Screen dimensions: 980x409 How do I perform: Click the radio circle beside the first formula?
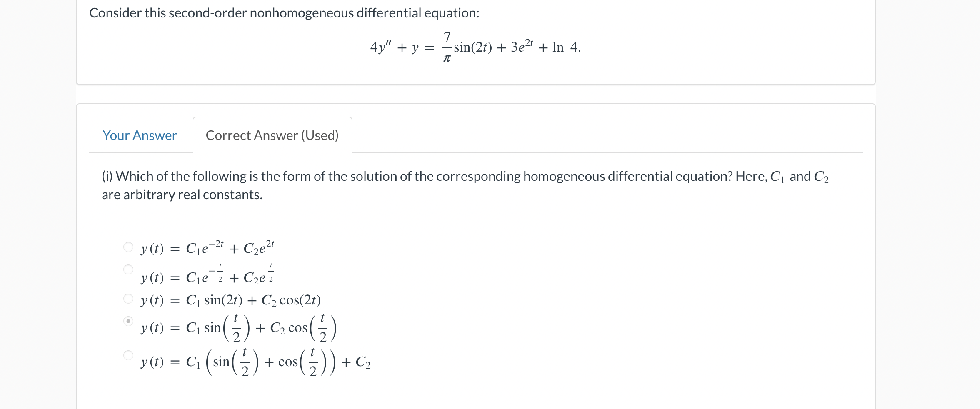(x=128, y=247)
